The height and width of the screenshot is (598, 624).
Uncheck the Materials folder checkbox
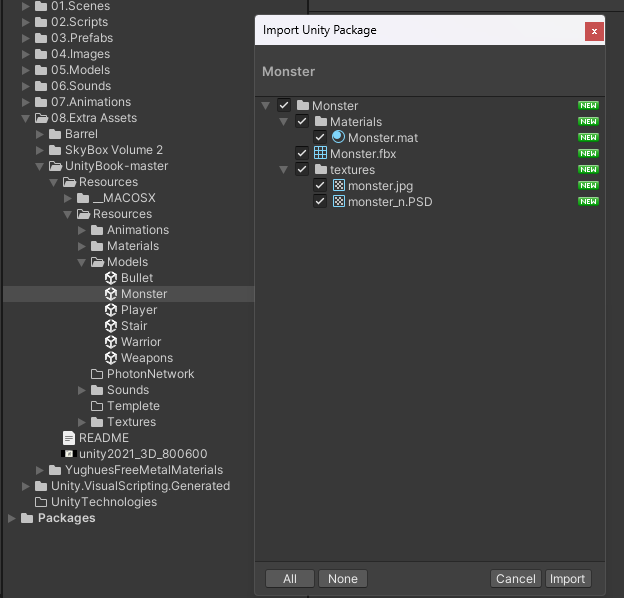pyautogui.click(x=302, y=121)
